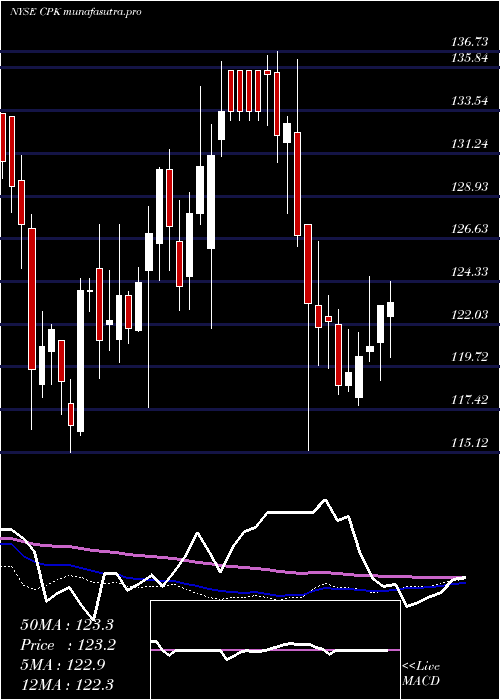This screenshot has width=500, height=700.
Task: Click the 126.63 price level label
Action: tap(470, 229)
